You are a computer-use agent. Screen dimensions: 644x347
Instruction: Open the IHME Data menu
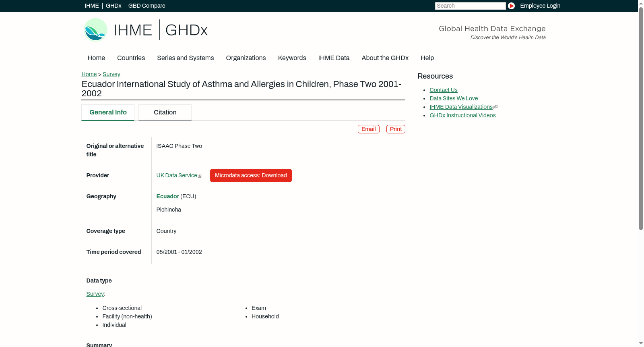pos(334,58)
